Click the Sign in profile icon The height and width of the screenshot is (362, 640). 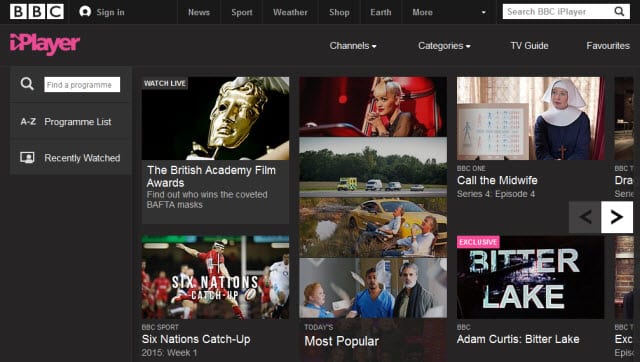(85, 12)
